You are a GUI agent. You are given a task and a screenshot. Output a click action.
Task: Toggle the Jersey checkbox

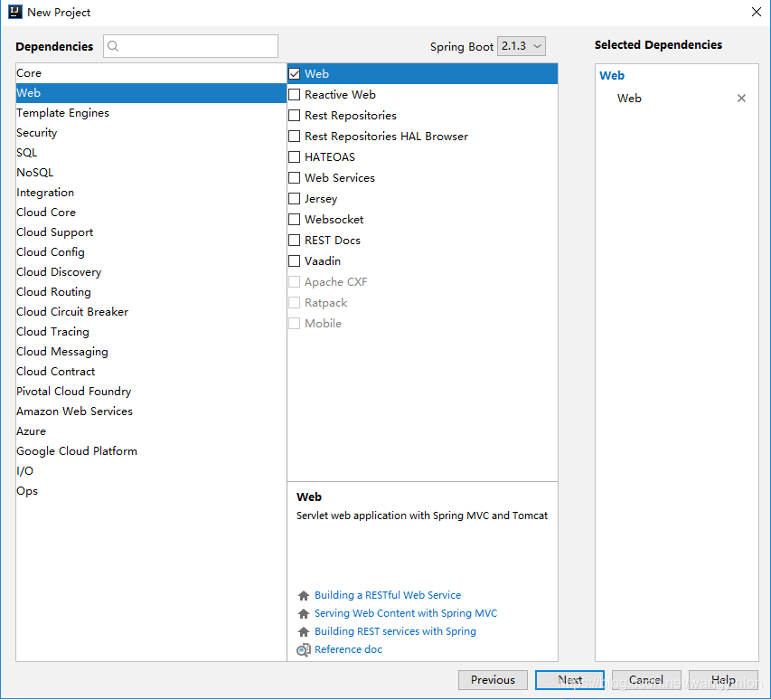pyautogui.click(x=294, y=199)
